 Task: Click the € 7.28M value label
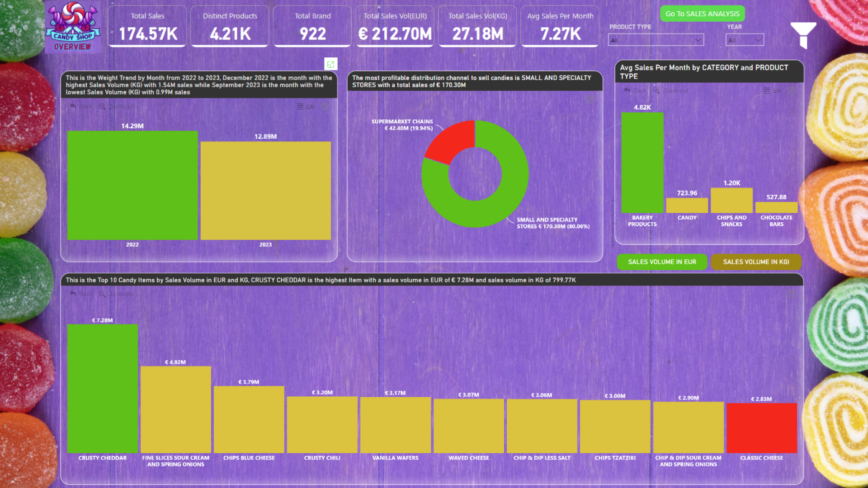[103, 320]
